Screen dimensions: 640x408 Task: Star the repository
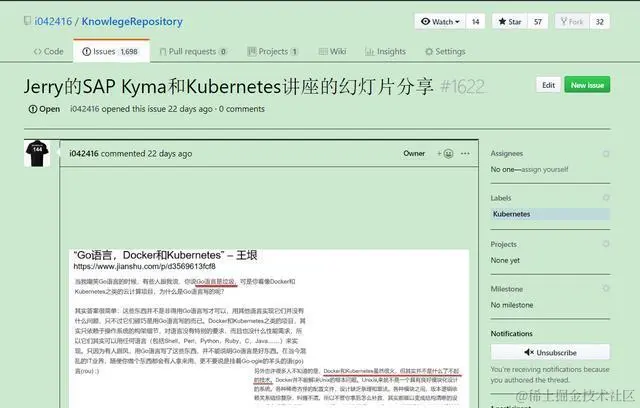[510, 22]
